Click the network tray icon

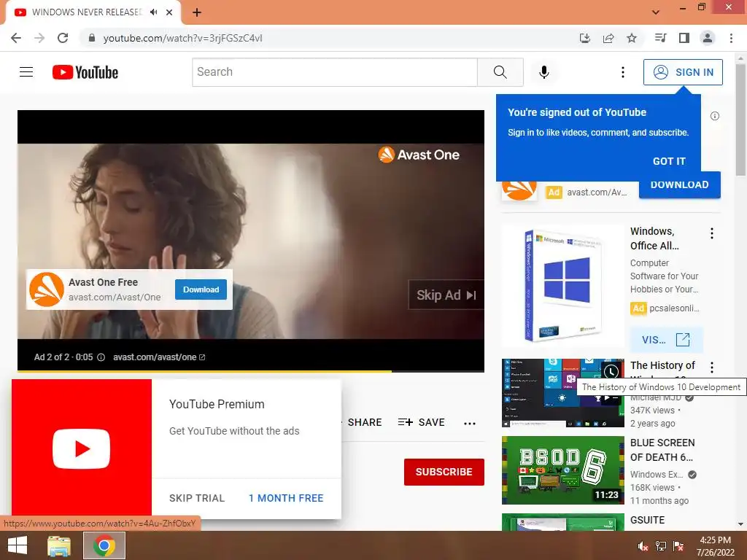(661, 546)
